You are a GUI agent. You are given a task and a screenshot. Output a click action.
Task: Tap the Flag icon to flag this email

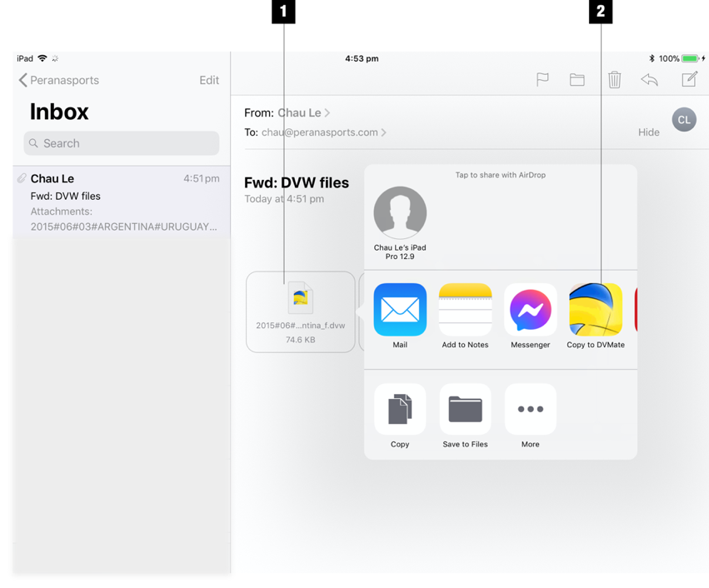point(542,80)
